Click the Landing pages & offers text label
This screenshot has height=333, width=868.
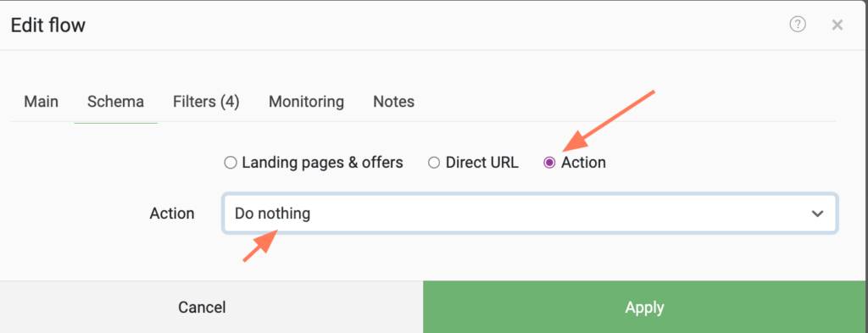point(322,163)
